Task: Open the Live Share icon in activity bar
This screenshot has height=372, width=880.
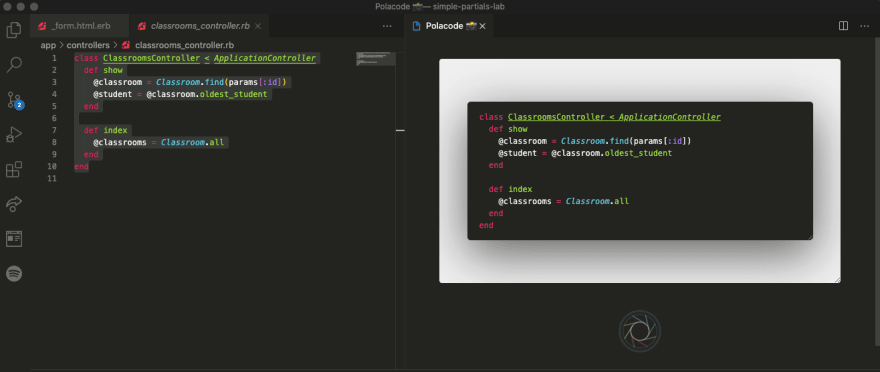Action: tap(14, 204)
